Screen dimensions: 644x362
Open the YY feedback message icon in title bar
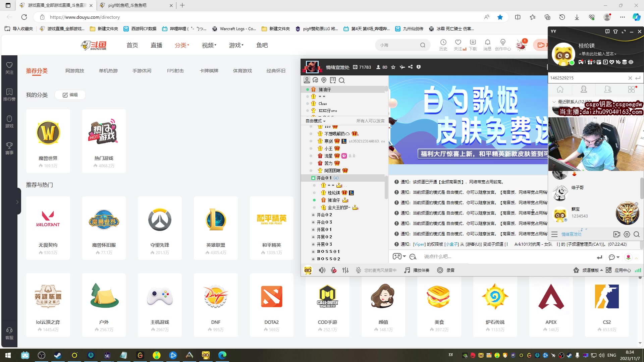(x=607, y=32)
